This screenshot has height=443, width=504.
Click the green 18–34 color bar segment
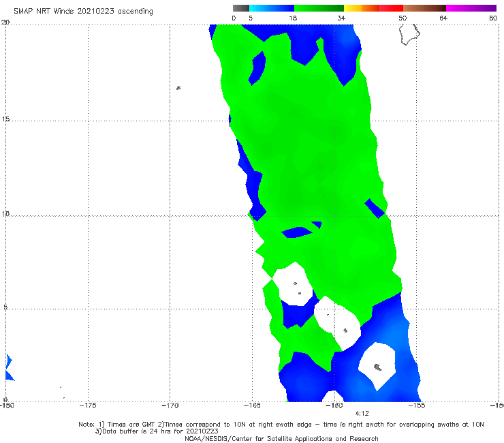(319, 8)
